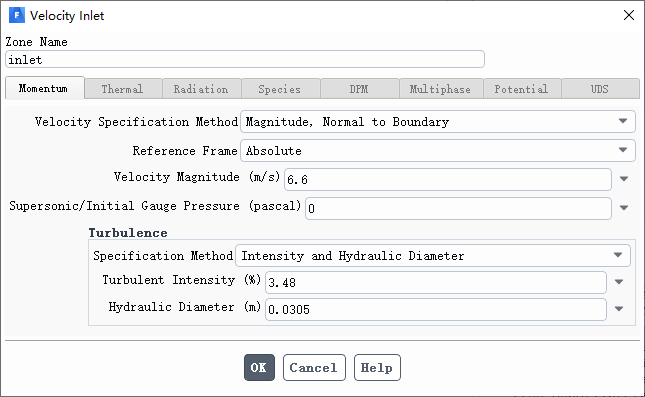The image size is (645, 397).
Task: Click the Fluent app icon in title bar
Action: [17, 16]
